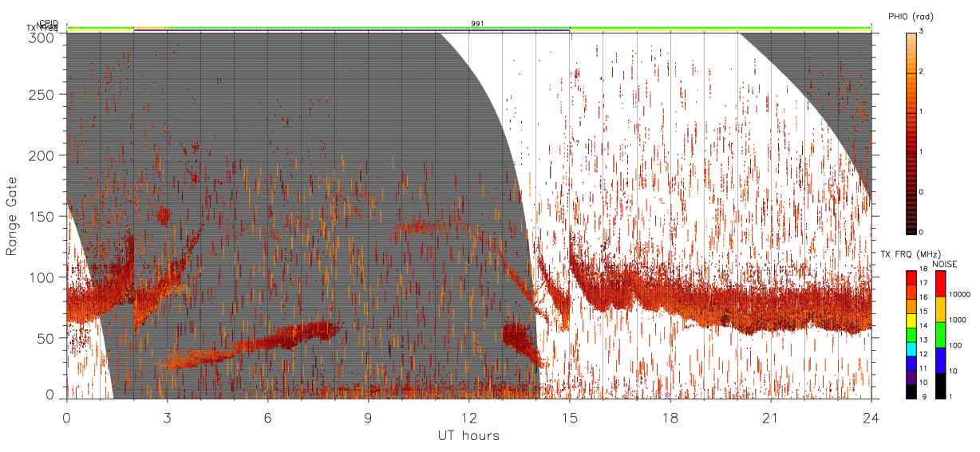The width and height of the screenshot is (980, 452).
Task: Select the blue swatch in NOISE legend
Action: point(941,360)
